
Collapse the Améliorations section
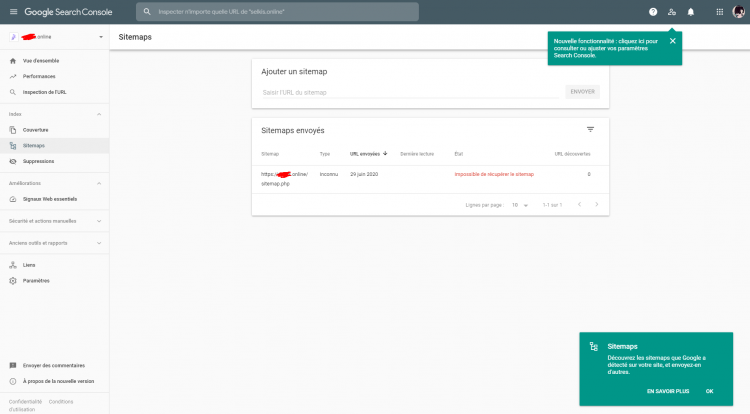tap(99, 183)
